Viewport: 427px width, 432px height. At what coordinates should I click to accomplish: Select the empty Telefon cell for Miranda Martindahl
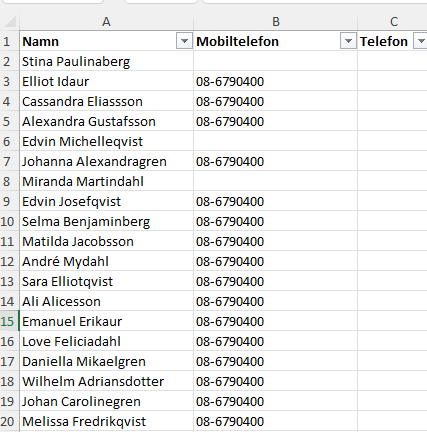[x=392, y=181]
